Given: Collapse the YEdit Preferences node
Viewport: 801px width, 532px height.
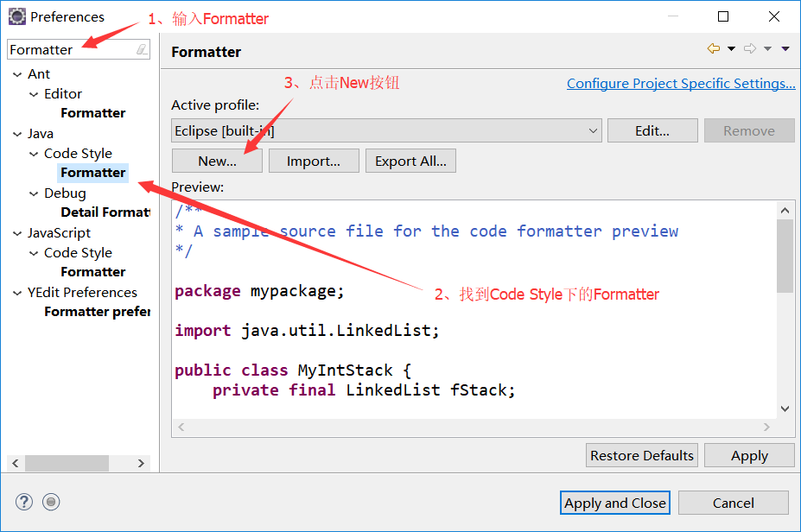Looking at the screenshot, I should [x=17, y=293].
